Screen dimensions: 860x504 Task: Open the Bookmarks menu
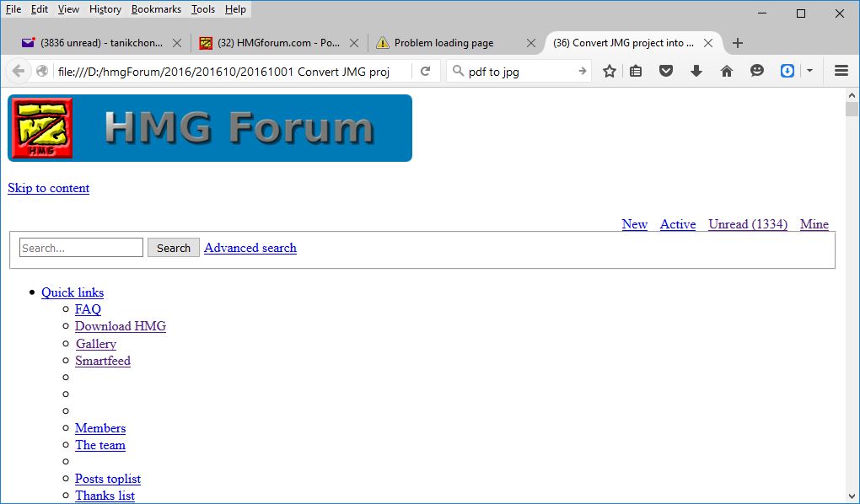(x=156, y=9)
